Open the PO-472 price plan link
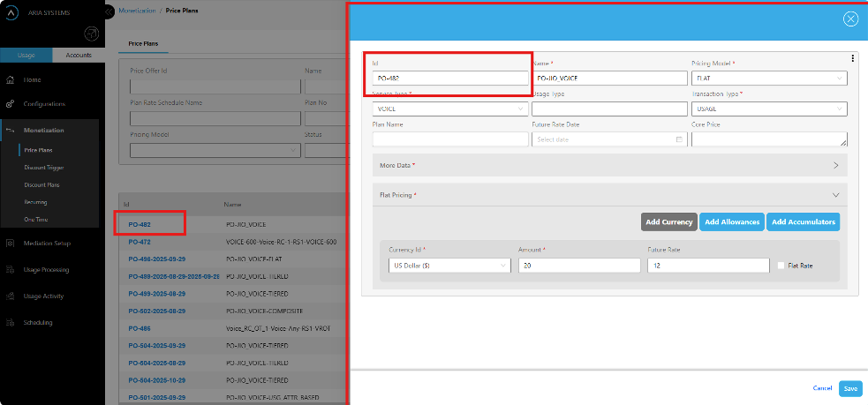The image size is (868, 405). [x=140, y=242]
